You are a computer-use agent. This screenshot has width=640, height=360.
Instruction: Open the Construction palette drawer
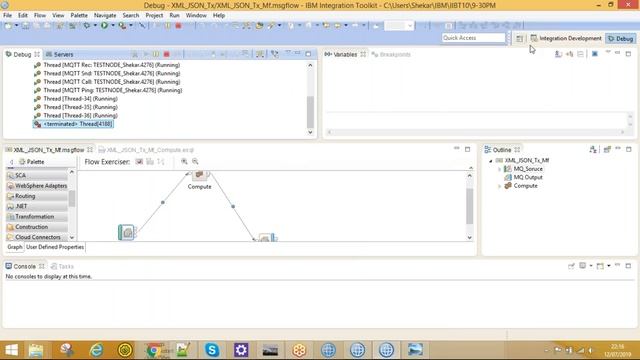click(x=37, y=227)
